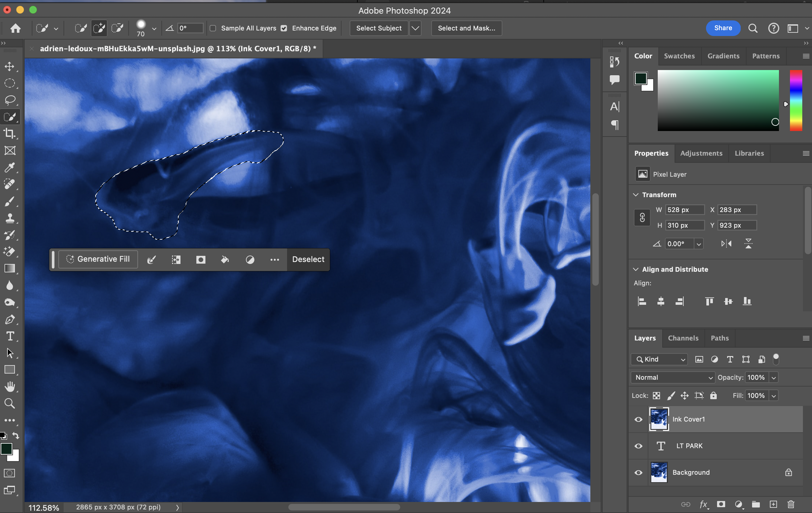Open the layer Opacity dropdown arrow
Image resolution: width=812 pixels, height=513 pixels.
click(x=774, y=378)
